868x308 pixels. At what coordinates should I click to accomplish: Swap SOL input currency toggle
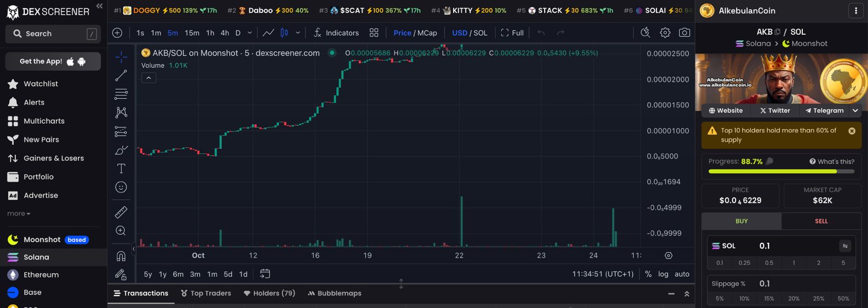point(845,246)
